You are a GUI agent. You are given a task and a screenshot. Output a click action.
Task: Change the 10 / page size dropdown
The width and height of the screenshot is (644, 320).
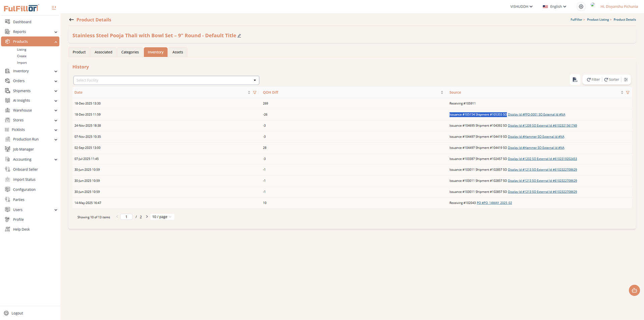[162, 217]
